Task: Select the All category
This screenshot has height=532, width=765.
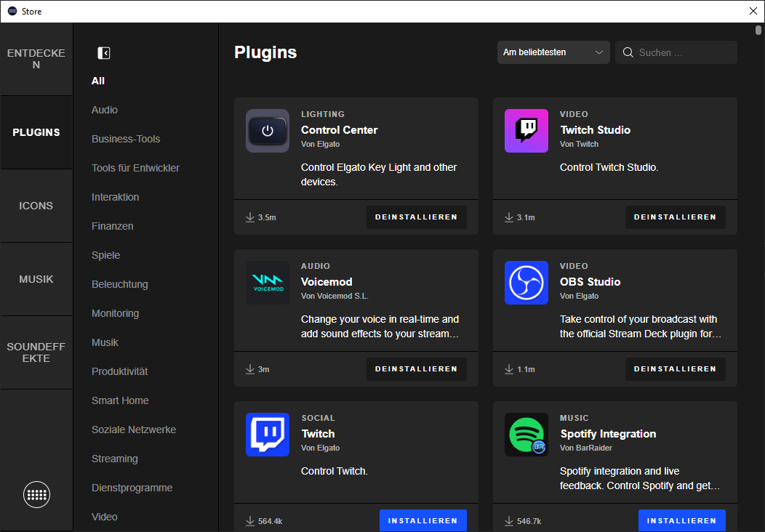Action: [98, 81]
